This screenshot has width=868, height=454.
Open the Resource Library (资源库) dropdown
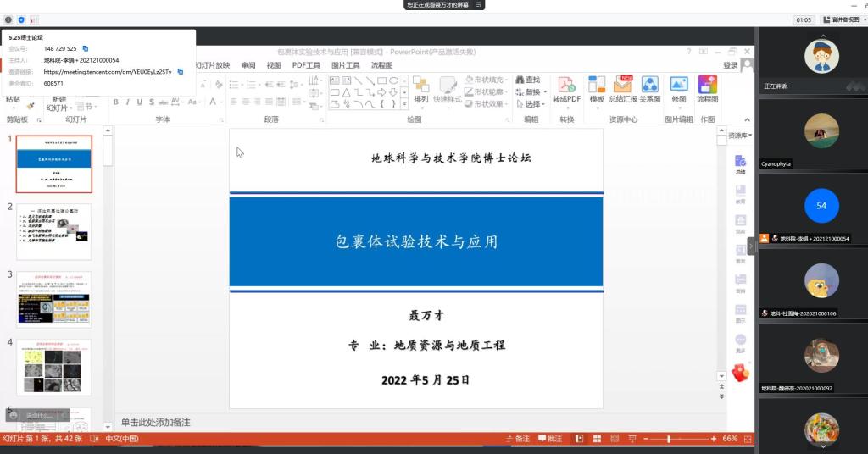click(x=739, y=136)
